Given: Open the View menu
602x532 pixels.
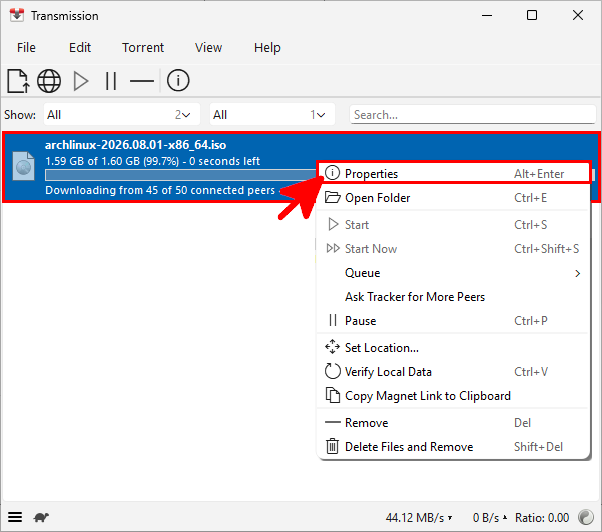Looking at the screenshot, I should pyautogui.click(x=208, y=48).
